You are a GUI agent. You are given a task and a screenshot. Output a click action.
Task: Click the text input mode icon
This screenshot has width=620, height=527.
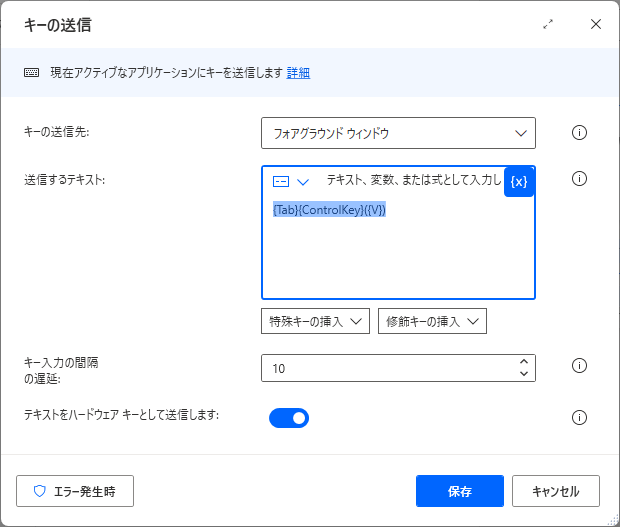[281, 181]
